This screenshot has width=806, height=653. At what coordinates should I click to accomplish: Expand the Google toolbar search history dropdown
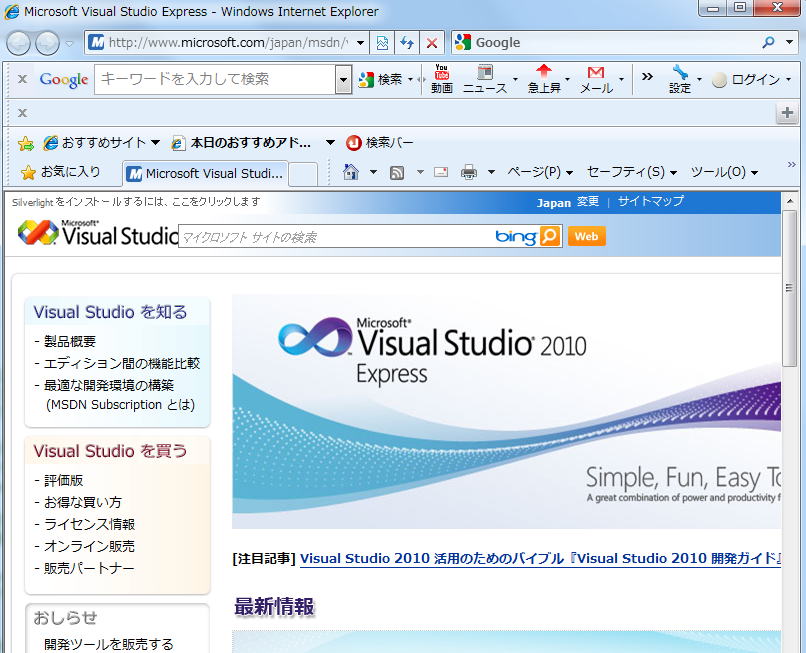point(344,79)
